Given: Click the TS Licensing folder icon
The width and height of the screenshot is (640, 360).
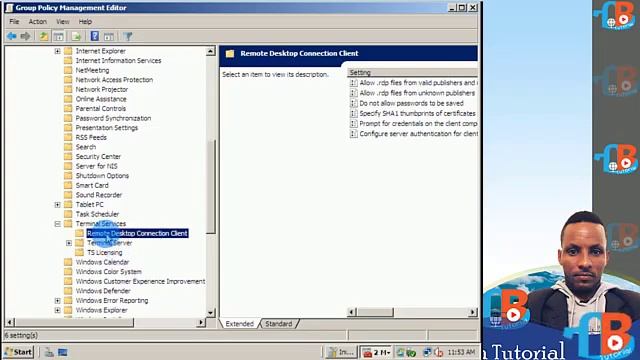Looking at the screenshot, I should (80, 253).
